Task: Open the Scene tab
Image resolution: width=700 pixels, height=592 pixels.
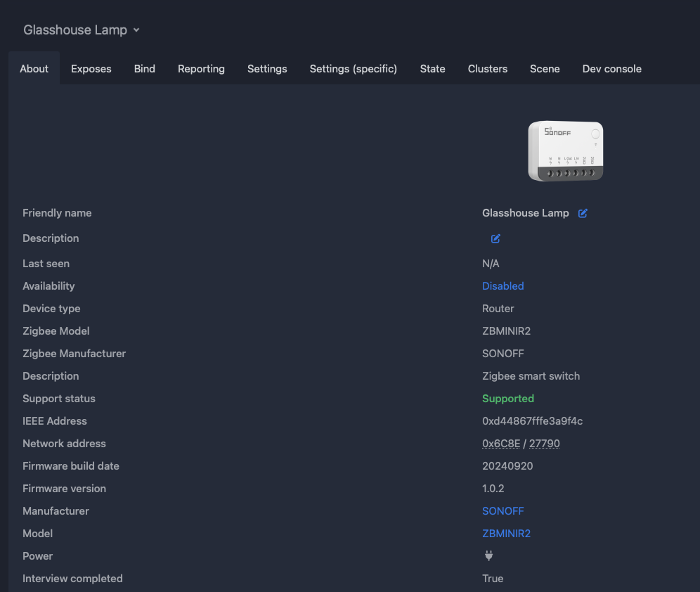Action: pos(545,69)
